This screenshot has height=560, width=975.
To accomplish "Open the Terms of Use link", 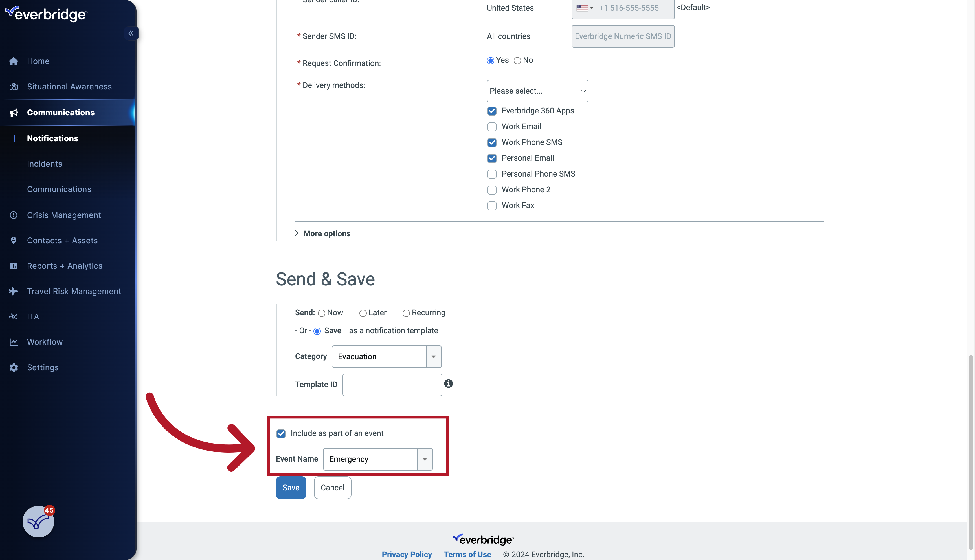I will (467, 554).
